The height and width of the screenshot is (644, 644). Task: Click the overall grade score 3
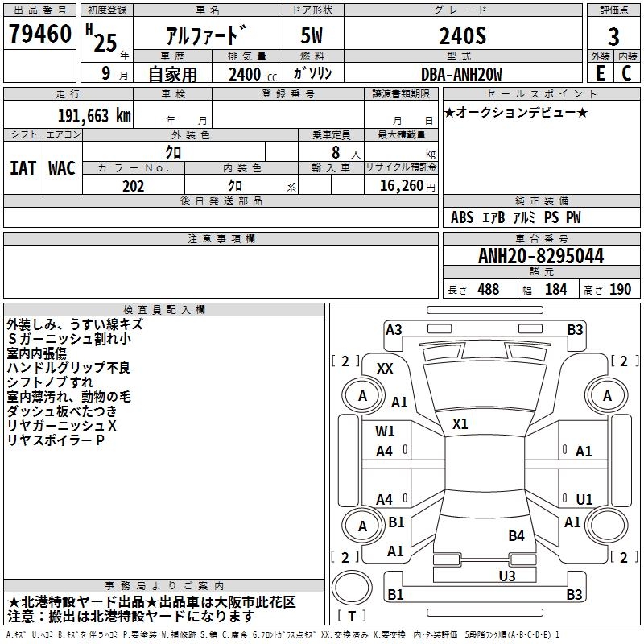pyautogui.click(x=613, y=37)
